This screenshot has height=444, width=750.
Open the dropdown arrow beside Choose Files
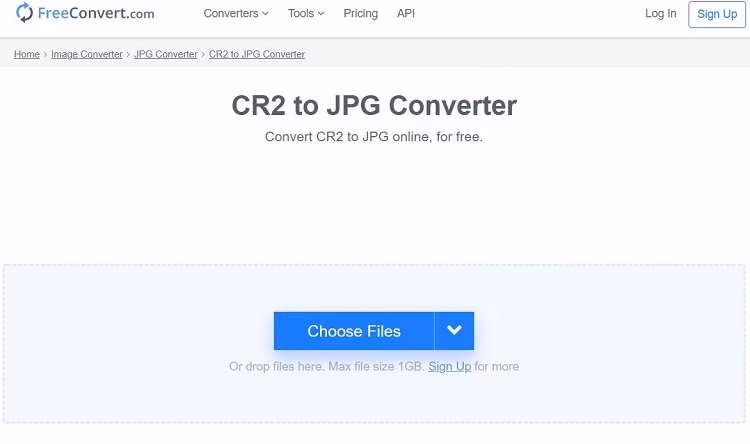tap(454, 331)
